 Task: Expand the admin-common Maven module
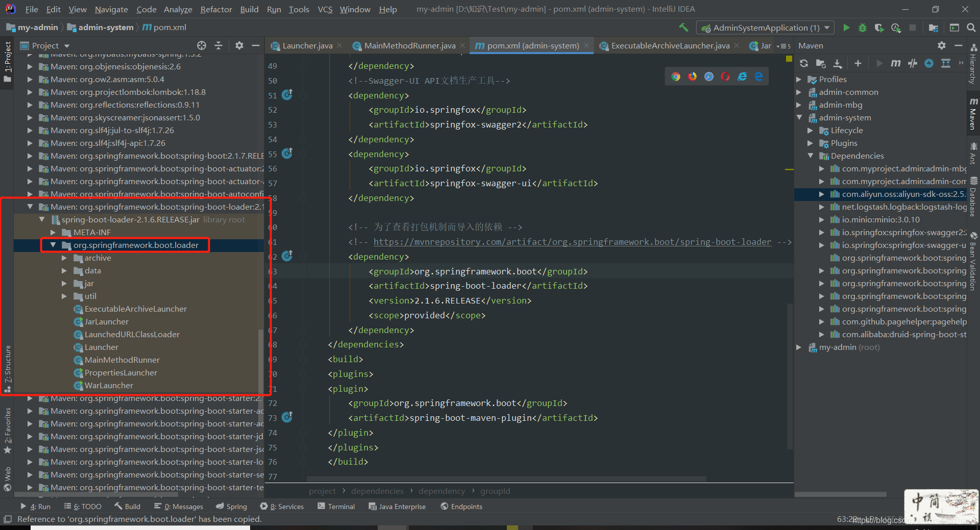[x=799, y=92]
